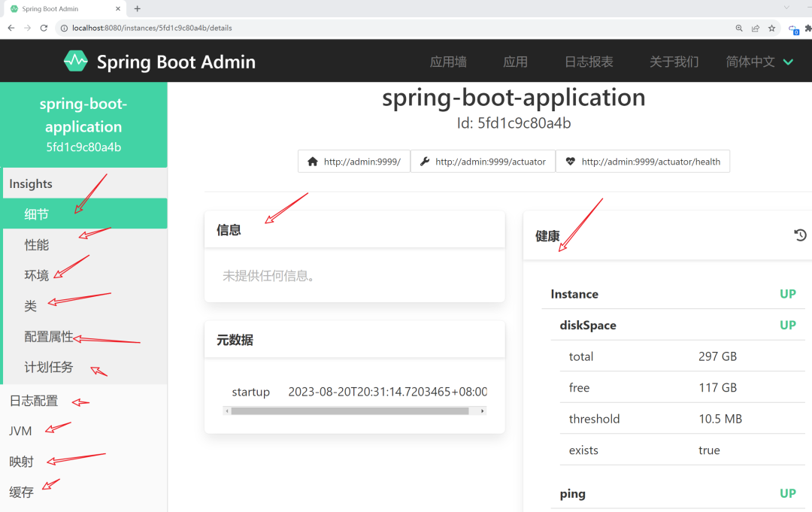Click the startup timestamp value
The height and width of the screenshot is (512, 812).
387,392
